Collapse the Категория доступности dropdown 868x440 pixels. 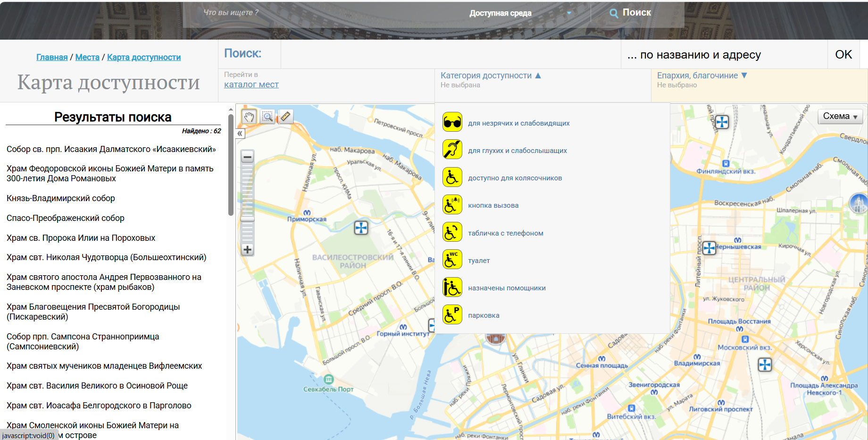tap(491, 76)
